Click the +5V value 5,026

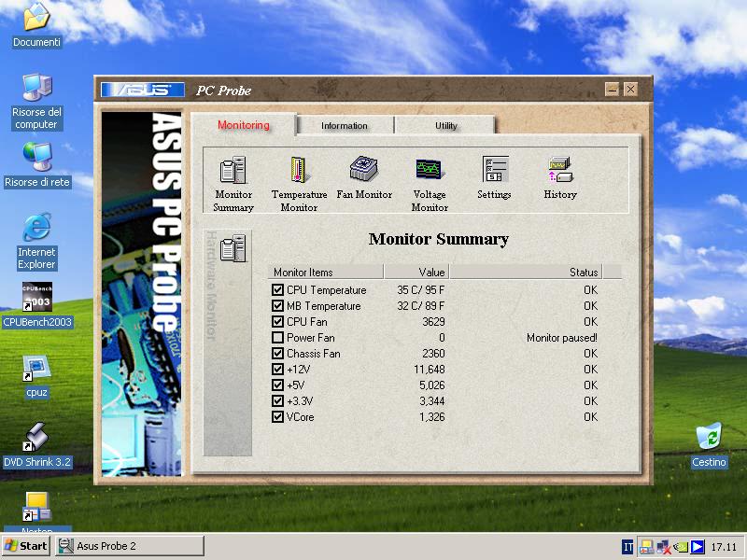pyautogui.click(x=432, y=385)
